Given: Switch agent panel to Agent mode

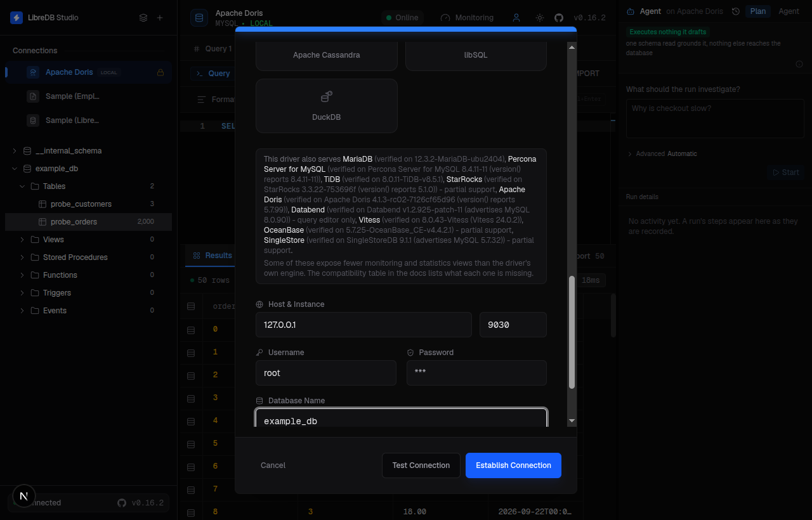Looking at the screenshot, I should 789,11.
